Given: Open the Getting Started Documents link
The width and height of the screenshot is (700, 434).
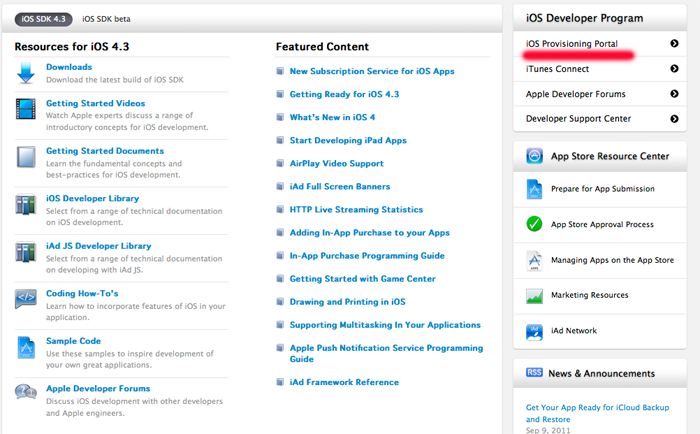Looking at the screenshot, I should (x=105, y=151).
